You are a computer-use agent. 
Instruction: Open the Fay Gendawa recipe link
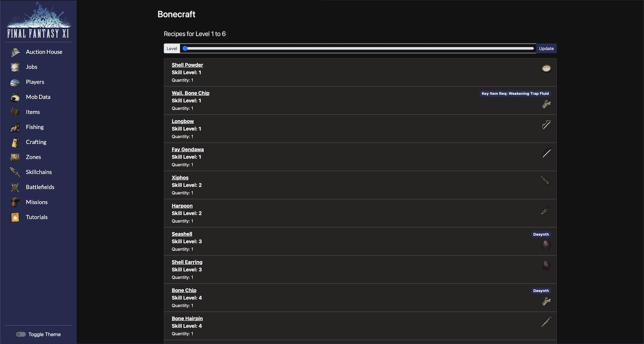click(x=187, y=150)
